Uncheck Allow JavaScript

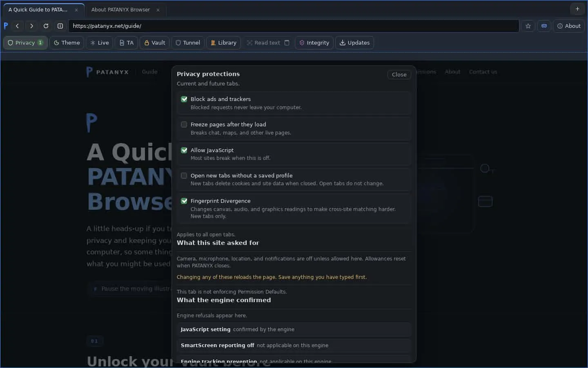point(184,150)
